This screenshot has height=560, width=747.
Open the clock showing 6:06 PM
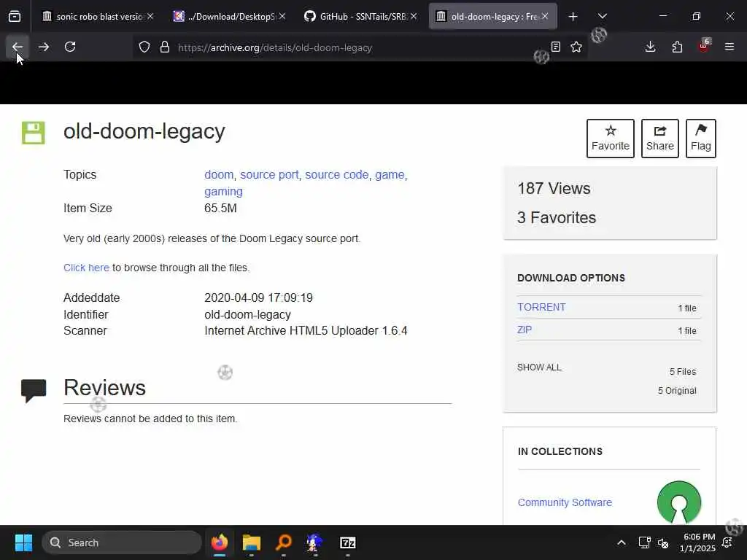click(x=697, y=542)
